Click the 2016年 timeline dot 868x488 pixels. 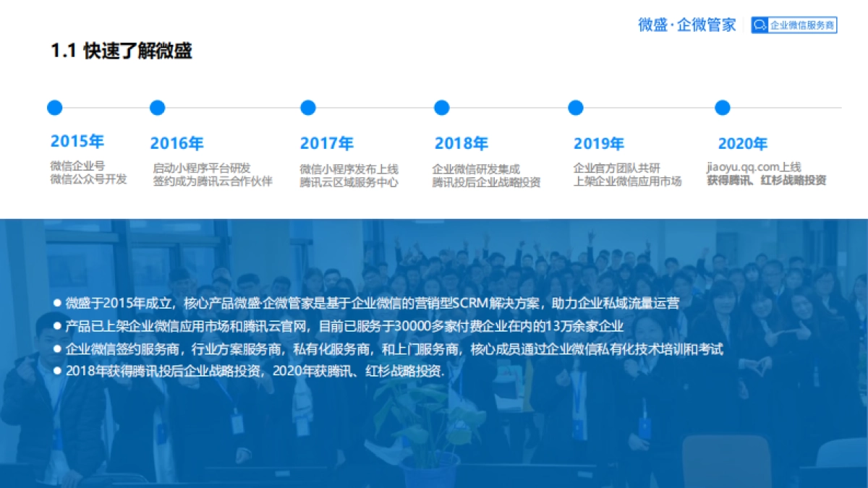pyautogui.click(x=156, y=107)
